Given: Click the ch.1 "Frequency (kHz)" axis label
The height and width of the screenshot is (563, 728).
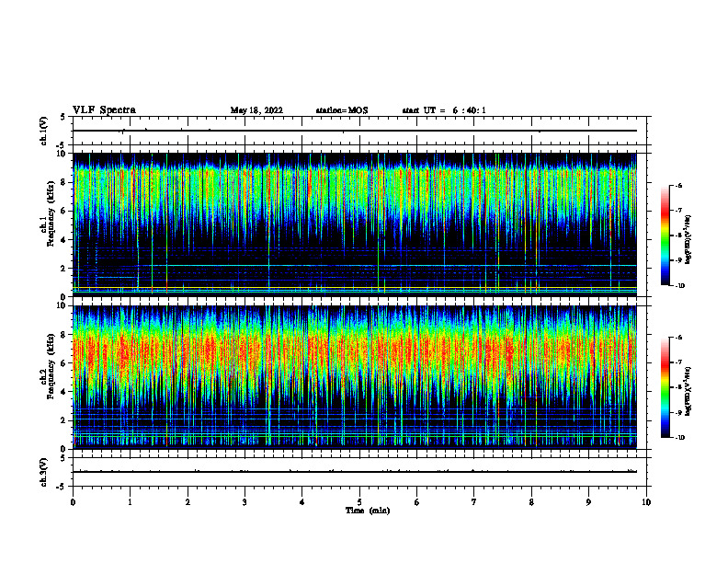Looking at the screenshot, I should point(50,214).
